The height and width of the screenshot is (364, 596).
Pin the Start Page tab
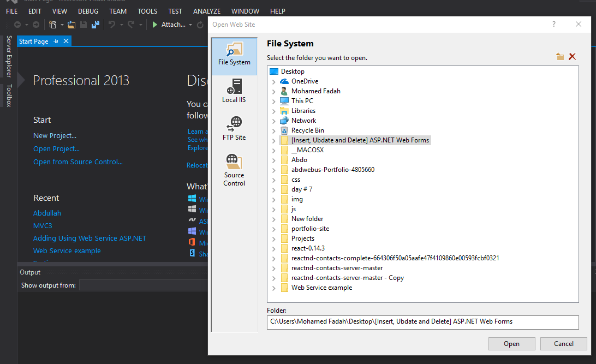tap(56, 41)
